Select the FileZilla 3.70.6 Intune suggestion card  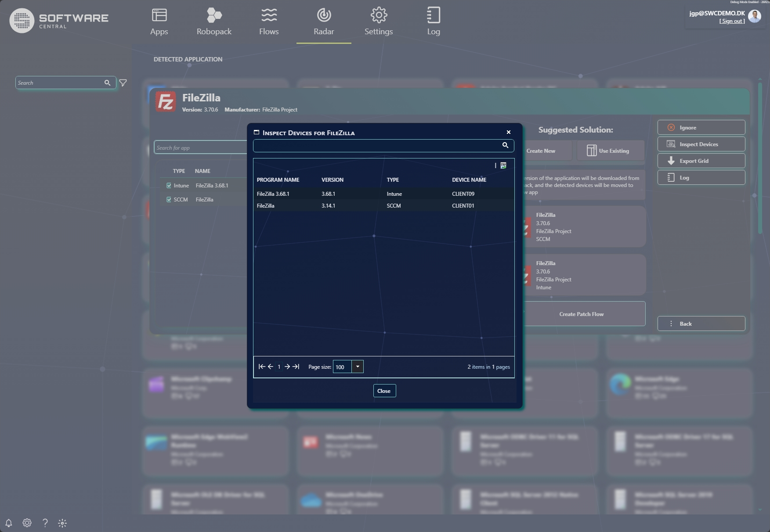point(584,275)
